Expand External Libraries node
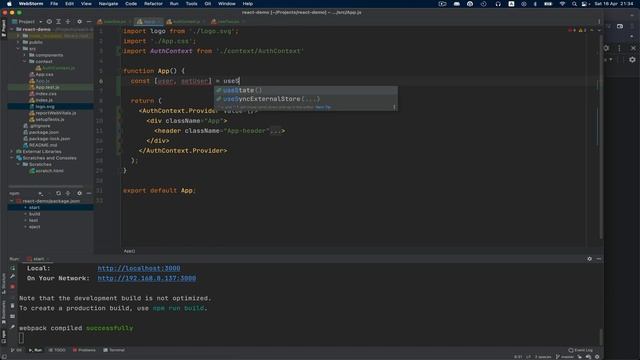The height and width of the screenshot is (360, 640). (12, 151)
